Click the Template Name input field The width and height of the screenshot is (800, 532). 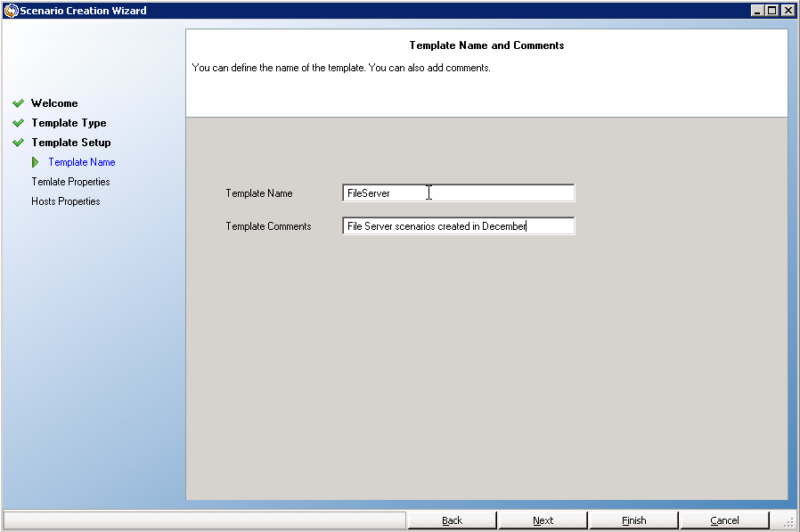point(458,193)
